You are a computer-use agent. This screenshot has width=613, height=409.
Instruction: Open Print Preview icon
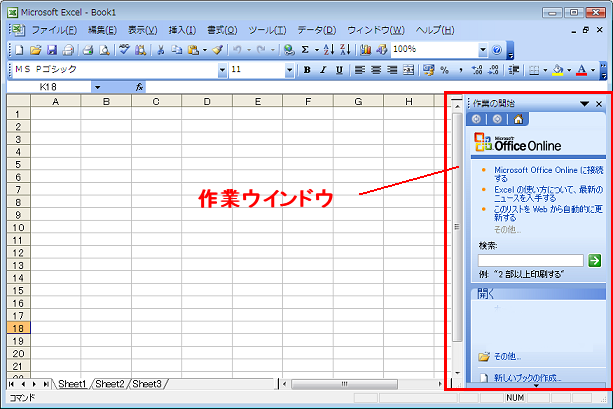tap(104, 50)
